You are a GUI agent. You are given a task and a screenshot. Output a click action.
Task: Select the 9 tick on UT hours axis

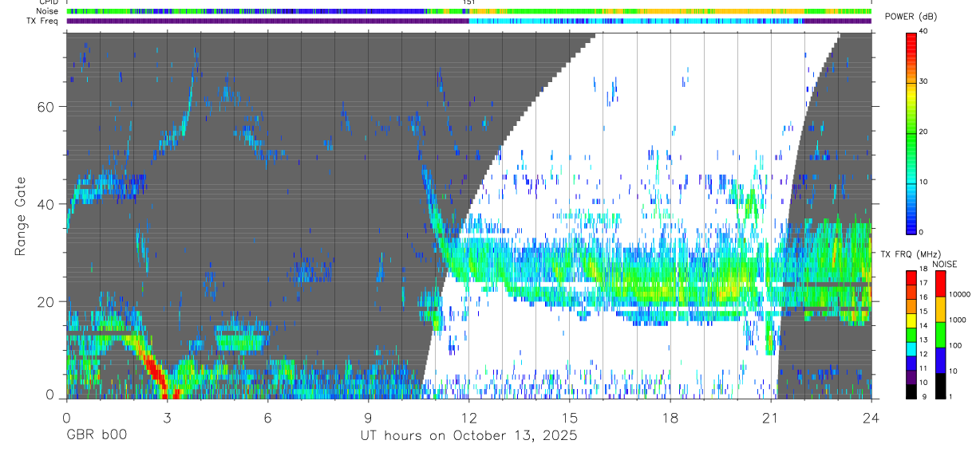tap(368, 418)
